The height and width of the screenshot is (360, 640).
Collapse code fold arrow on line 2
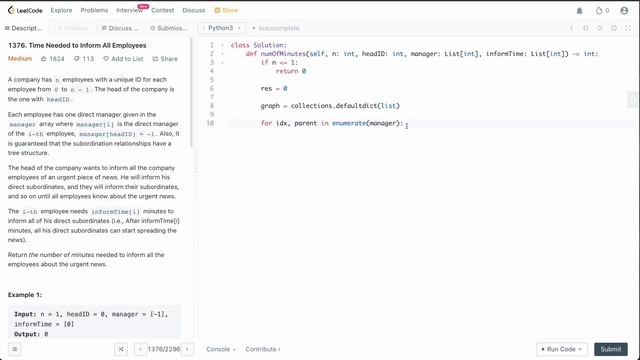point(222,53)
